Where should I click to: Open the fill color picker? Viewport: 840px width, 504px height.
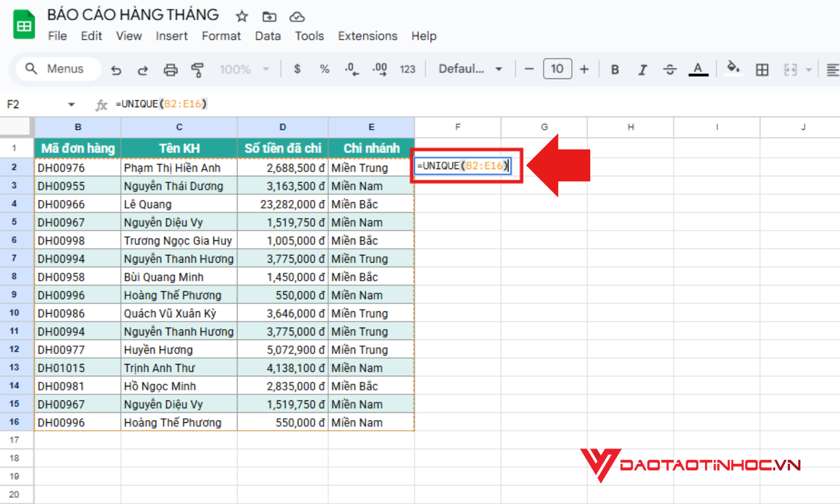733,68
